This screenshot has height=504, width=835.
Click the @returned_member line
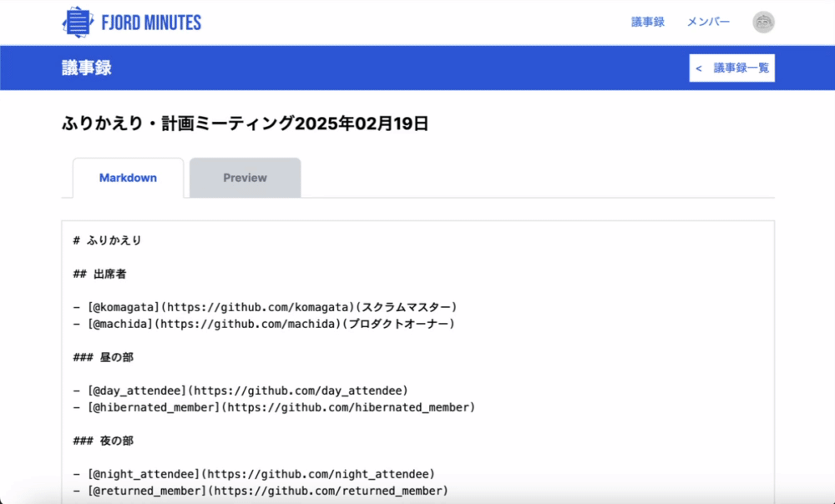(261, 491)
